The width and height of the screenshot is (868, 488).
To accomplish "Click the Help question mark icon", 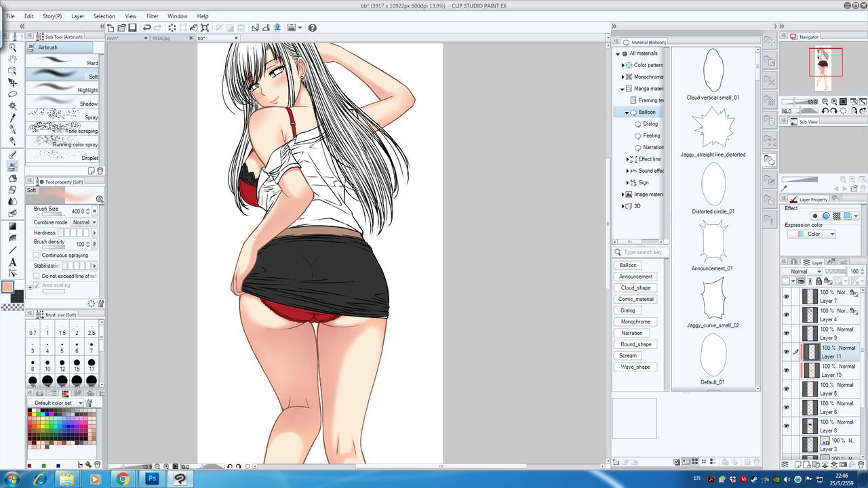I will (x=312, y=28).
